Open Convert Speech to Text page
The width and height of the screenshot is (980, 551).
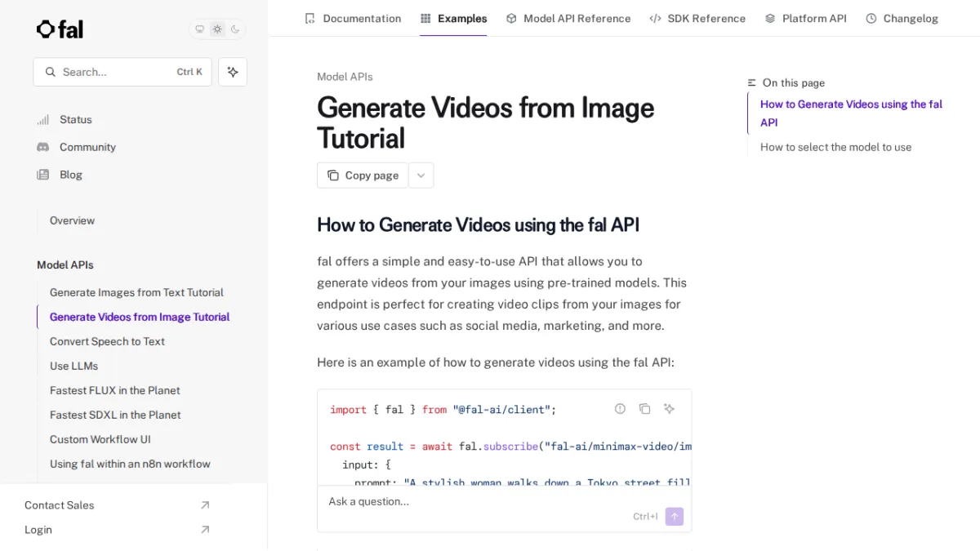[x=107, y=341]
